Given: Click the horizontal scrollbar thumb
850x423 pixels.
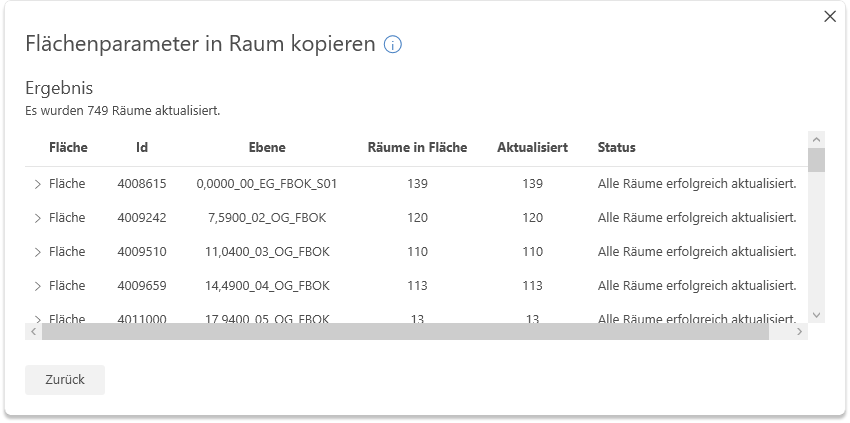Looking at the screenshot, I should (405, 331).
